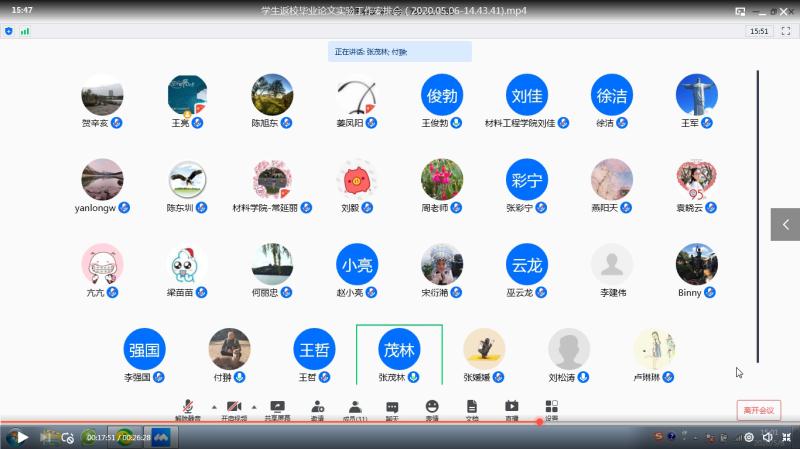Click the speaker volume tray icon
This screenshot has width=800, height=449.
(x=767, y=437)
